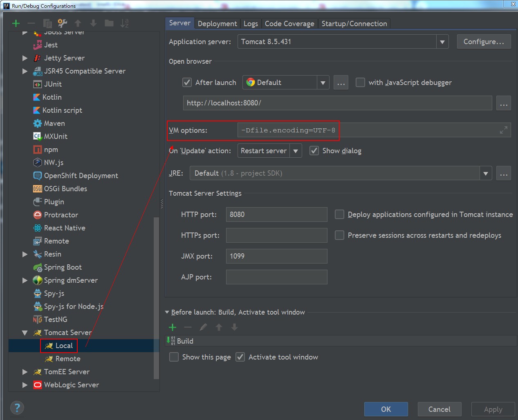Check Show this page checkbox
The image size is (518, 420).
(x=174, y=357)
